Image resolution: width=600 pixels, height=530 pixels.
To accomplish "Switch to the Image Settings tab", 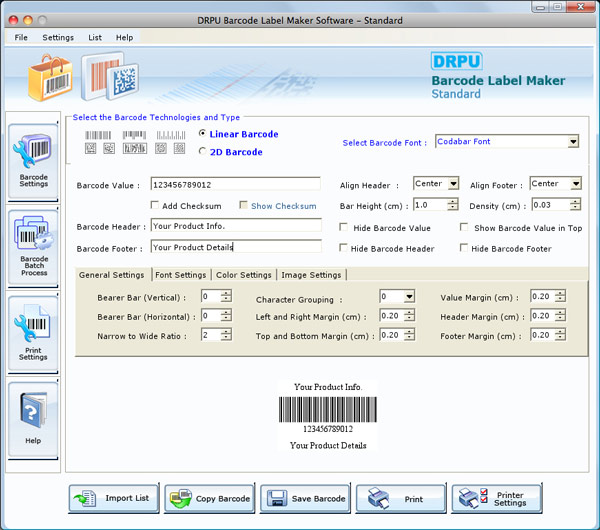I will coord(311,275).
